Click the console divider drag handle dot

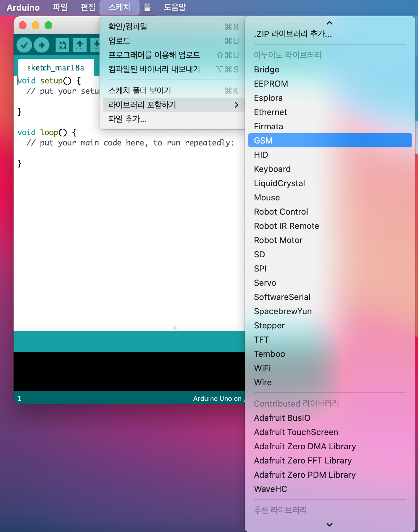coord(175,328)
